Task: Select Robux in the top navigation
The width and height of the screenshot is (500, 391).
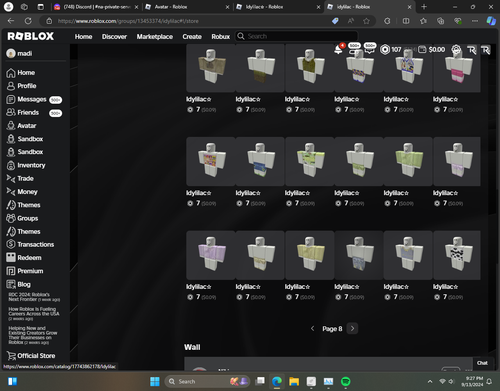Action: tap(220, 36)
